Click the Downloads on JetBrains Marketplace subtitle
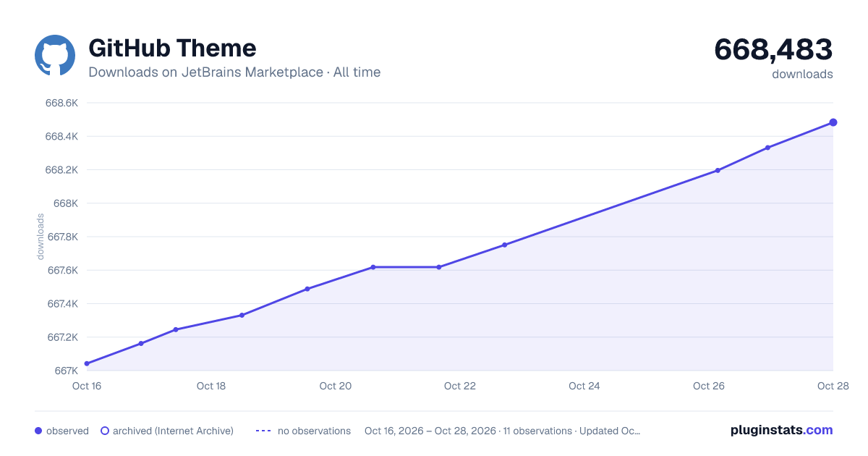 click(x=234, y=72)
